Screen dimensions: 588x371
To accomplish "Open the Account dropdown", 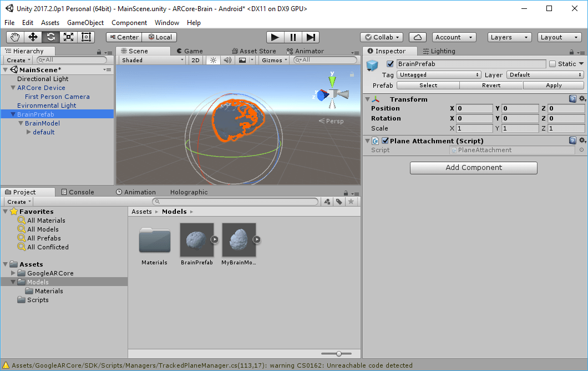I will 454,37.
